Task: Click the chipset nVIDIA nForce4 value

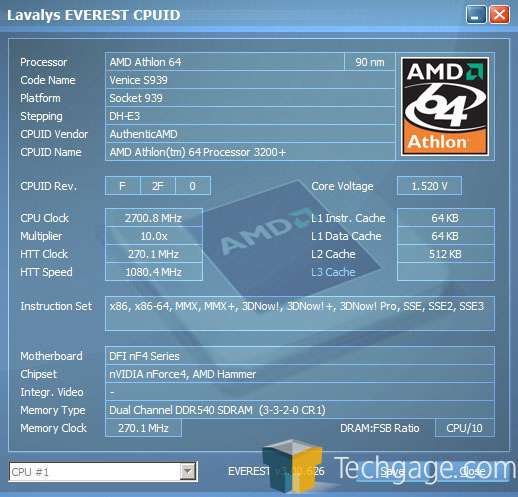Action: [300, 374]
